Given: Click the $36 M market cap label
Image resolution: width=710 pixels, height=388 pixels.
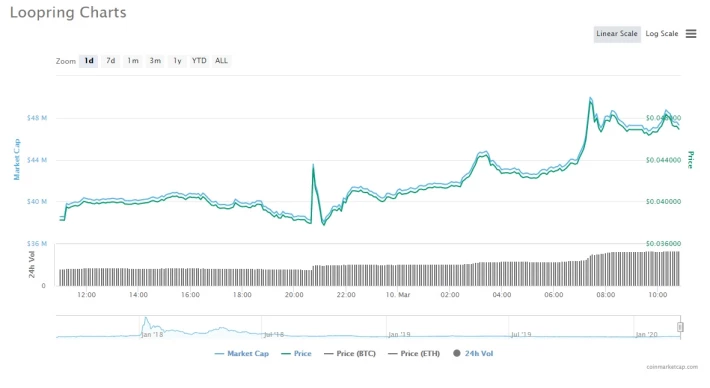Looking at the screenshot, I should click(x=37, y=244).
